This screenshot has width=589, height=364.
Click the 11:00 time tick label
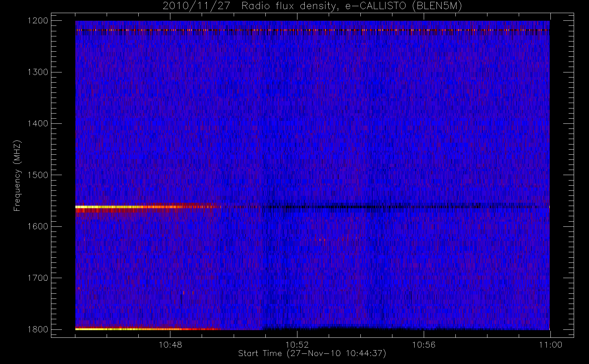[550, 345]
